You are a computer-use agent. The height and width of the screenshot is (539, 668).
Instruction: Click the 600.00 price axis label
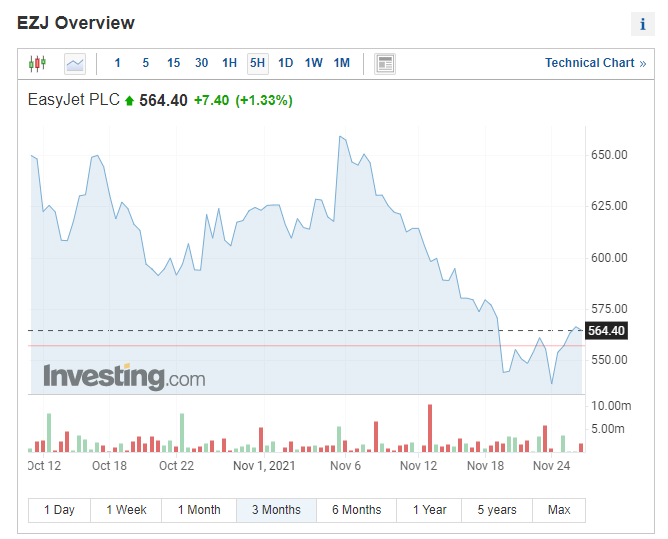(609, 258)
